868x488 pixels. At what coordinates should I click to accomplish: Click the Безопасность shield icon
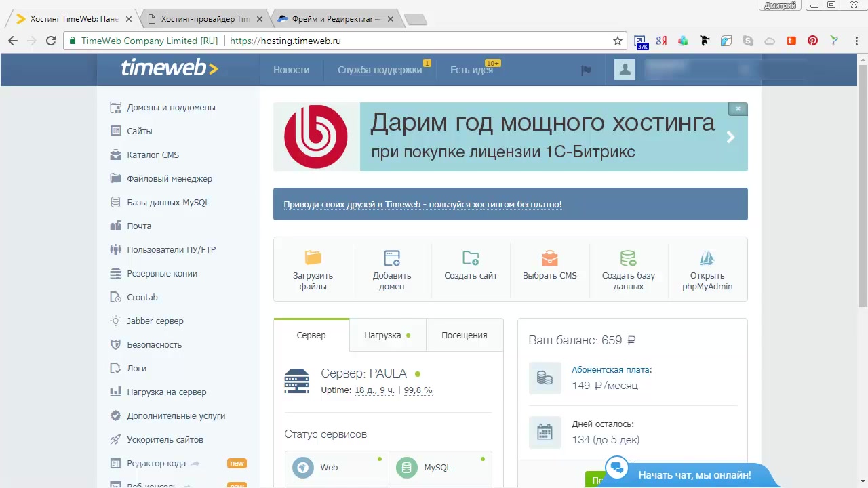point(115,344)
